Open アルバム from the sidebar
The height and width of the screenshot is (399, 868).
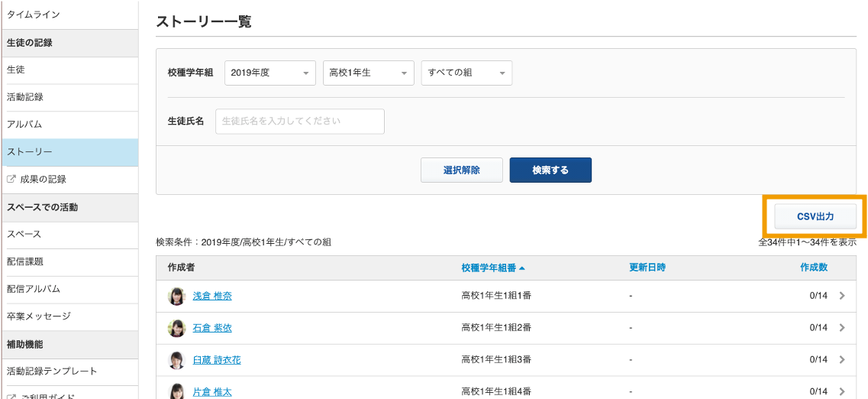click(70, 125)
